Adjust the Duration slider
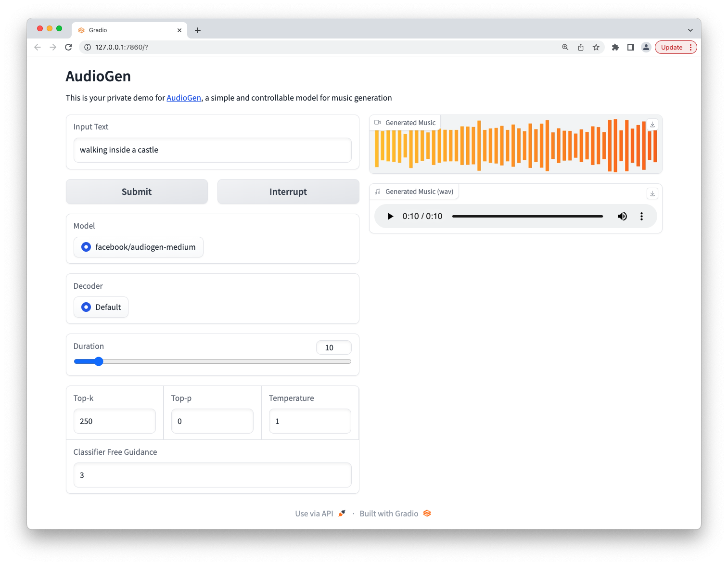The image size is (728, 565). click(212, 361)
